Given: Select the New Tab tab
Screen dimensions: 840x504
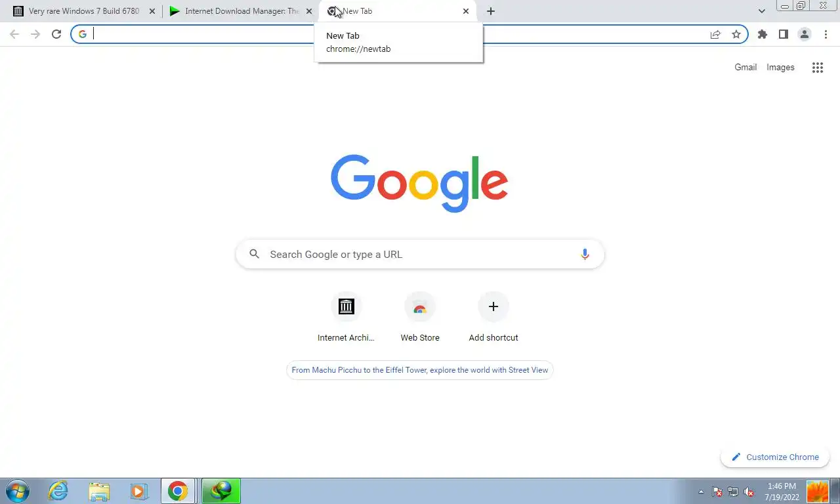Looking at the screenshot, I should coord(398,11).
